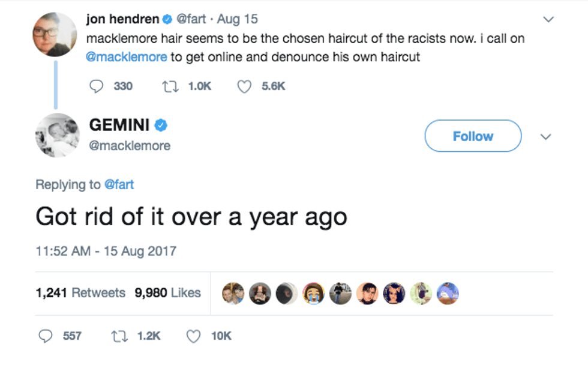Like the GEMINI tweet showing 10K
Viewport: 588px width, 371px height.
click(193, 336)
